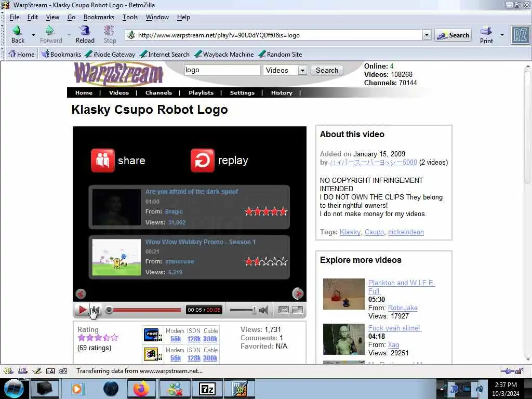Viewport: 532px width, 399px height.
Task: Open Wow Wow Wubbzy Promo suggested video
Action: pyautogui.click(x=201, y=242)
